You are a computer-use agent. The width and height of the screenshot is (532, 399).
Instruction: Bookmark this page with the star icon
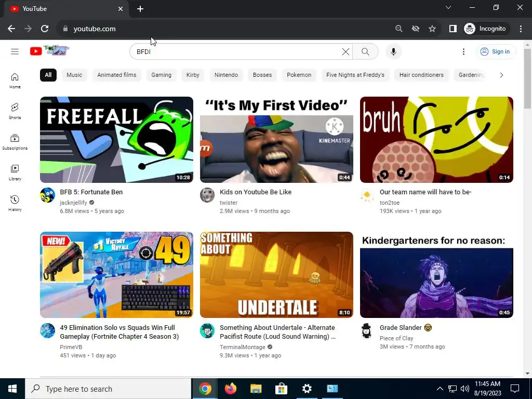[432, 29]
